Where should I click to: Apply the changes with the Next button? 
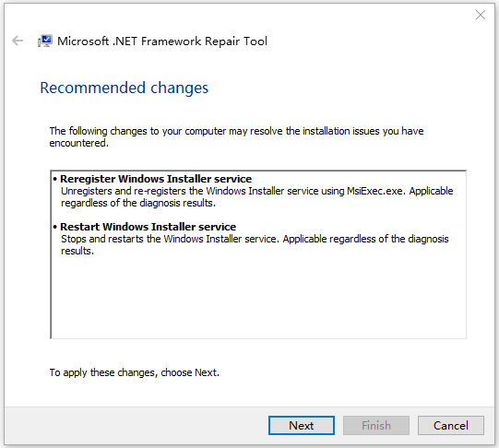(301, 425)
